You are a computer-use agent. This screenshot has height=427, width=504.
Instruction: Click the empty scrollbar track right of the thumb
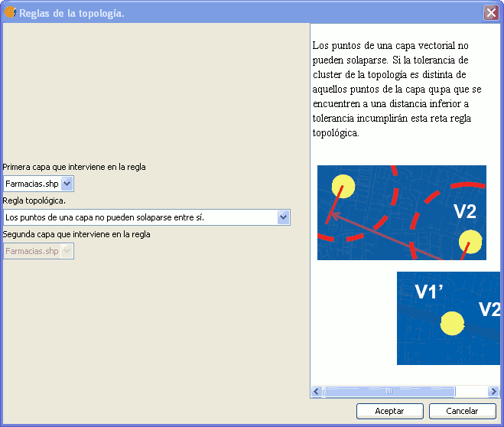click(471, 391)
